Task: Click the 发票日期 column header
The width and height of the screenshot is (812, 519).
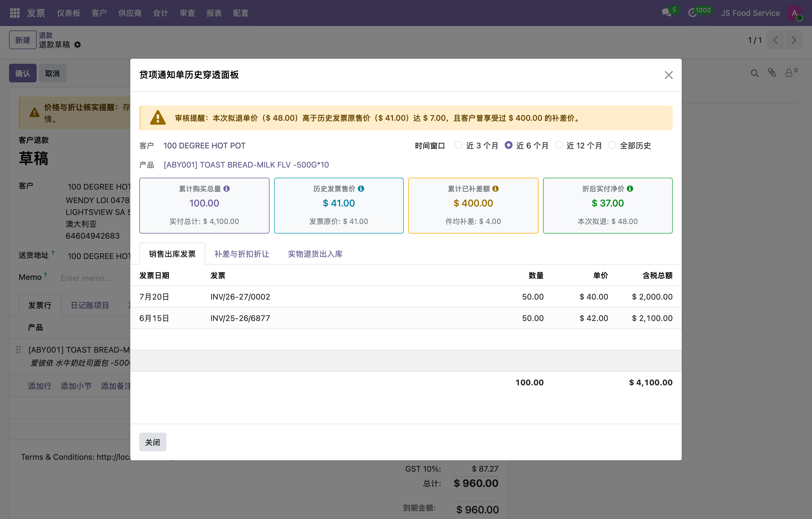Action: [x=154, y=275]
